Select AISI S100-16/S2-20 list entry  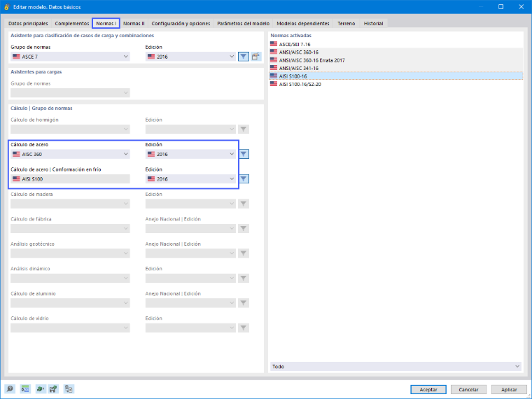396,84
